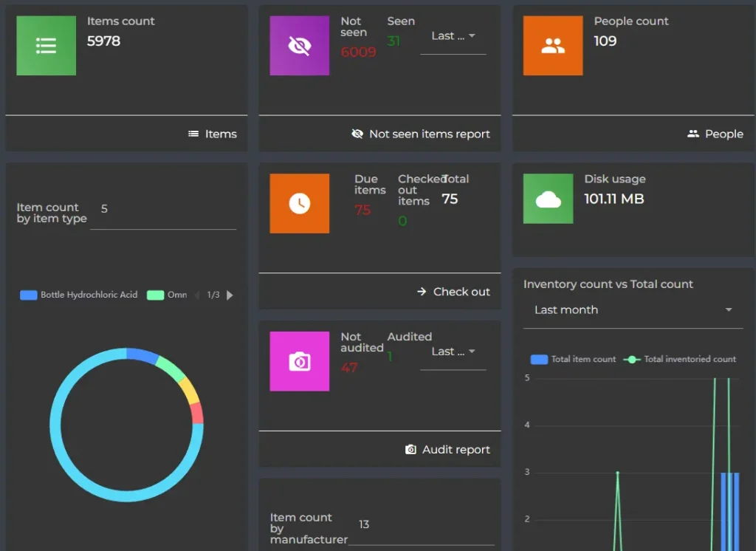
Task: Click the pink camera audit icon
Action: (x=300, y=361)
